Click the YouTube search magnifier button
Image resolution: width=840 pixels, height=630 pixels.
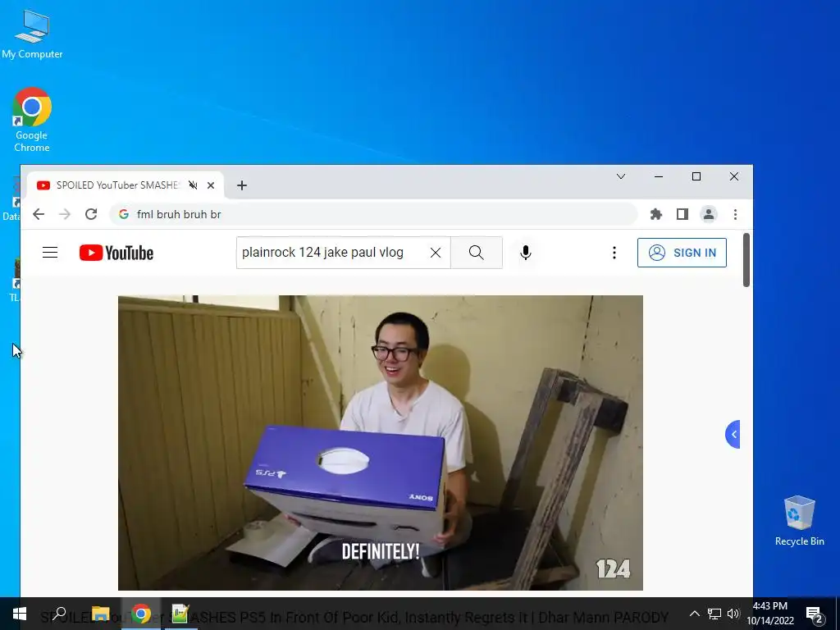477,253
